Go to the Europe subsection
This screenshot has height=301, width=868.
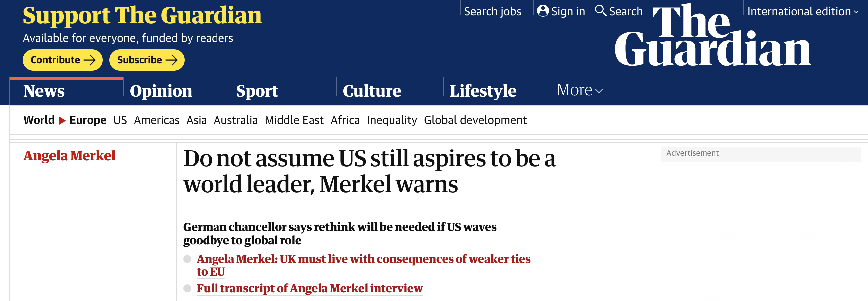88,120
